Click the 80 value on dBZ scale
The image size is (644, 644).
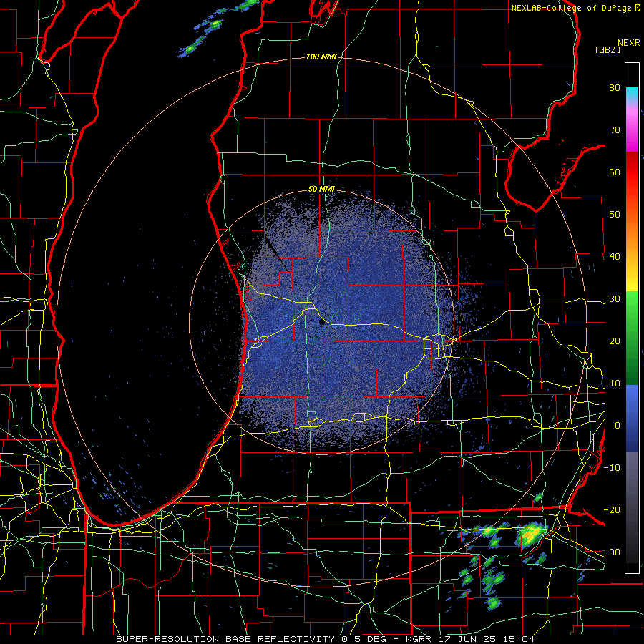[615, 87]
